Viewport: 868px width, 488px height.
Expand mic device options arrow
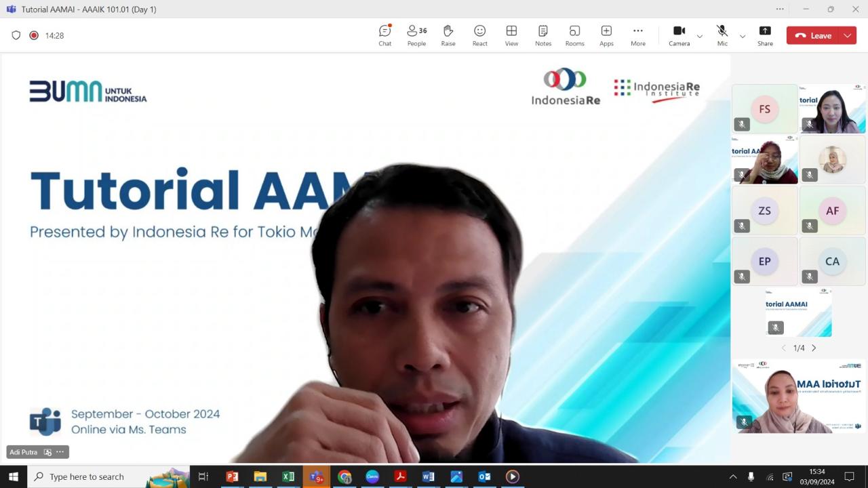[743, 37]
